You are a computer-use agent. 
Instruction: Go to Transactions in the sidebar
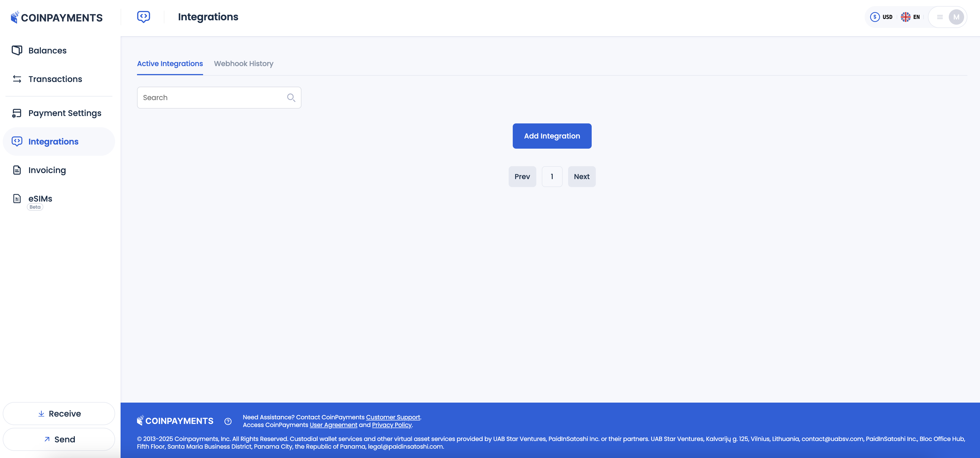(x=55, y=79)
